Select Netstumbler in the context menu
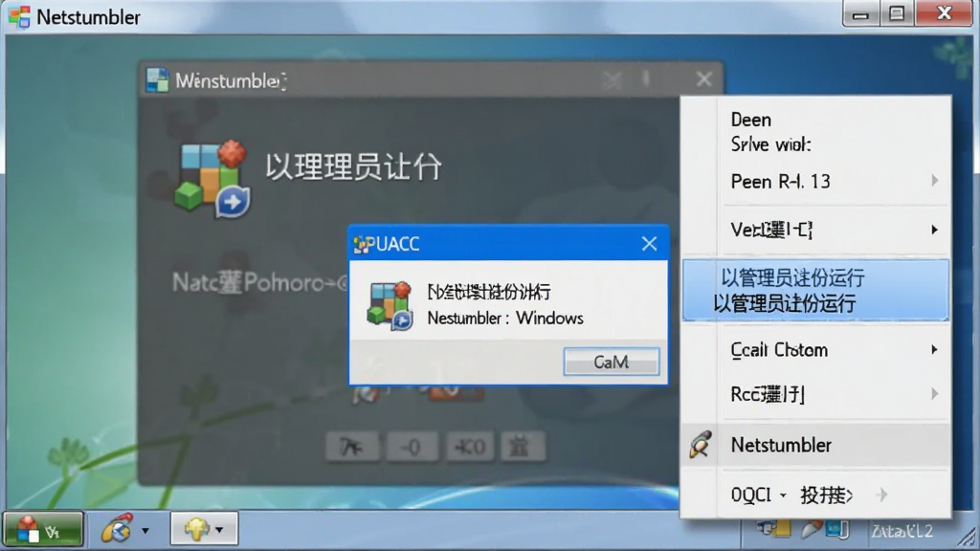Image resolution: width=980 pixels, height=551 pixels. [x=815, y=445]
